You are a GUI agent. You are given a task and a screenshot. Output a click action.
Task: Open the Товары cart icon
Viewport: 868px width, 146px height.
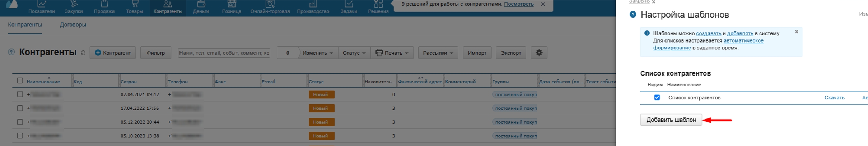(x=135, y=4)
